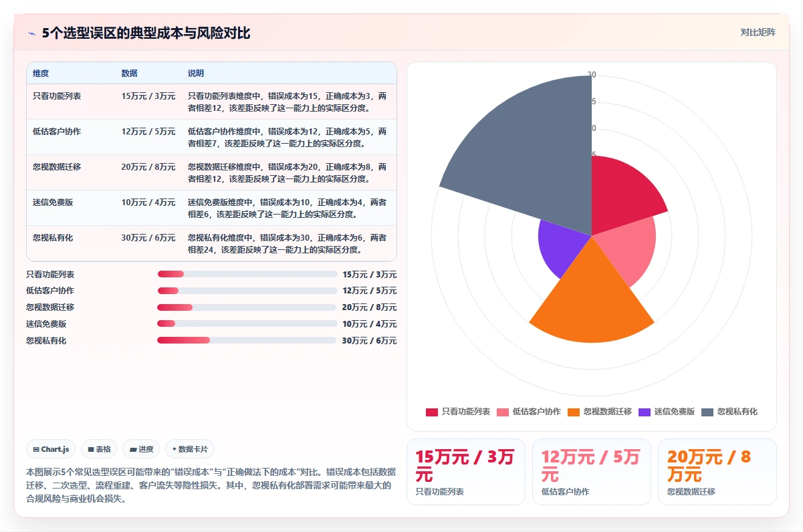The height and width of the screenshot is (532, 803).
Task: Click the 12万元 / 5万元 data card
Action: click(x=592, y=472)
